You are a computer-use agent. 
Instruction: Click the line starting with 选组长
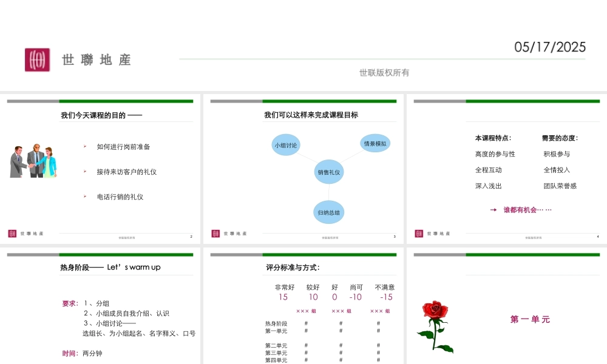tap(139, 334)
